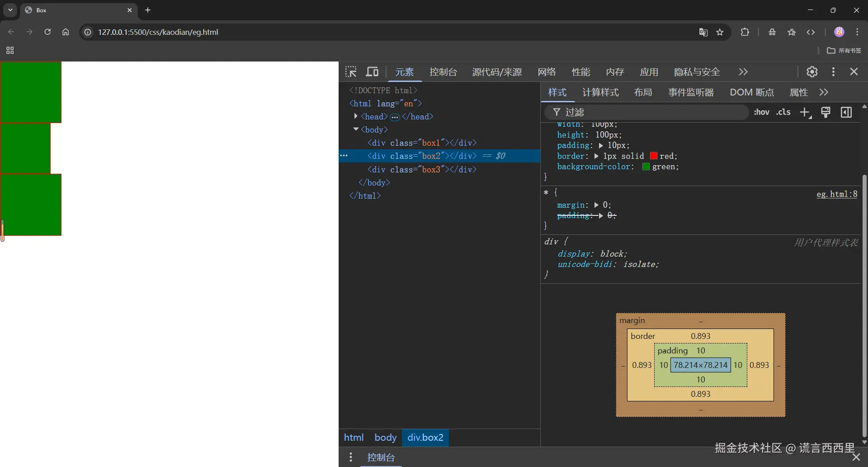Bookmark this page with star icon
Image resolution: width=868 pixels, height=467 pixels.
click(x=720, y=32)
